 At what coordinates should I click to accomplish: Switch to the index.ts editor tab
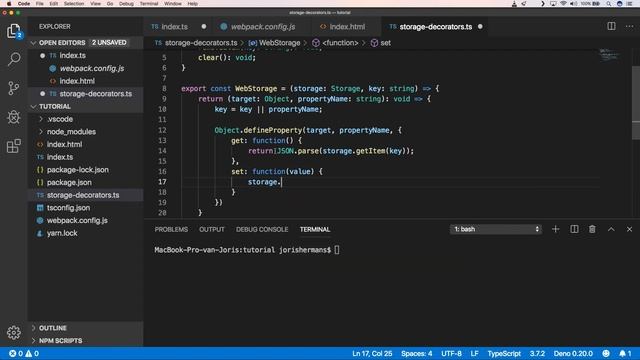(x=174, y=27)
